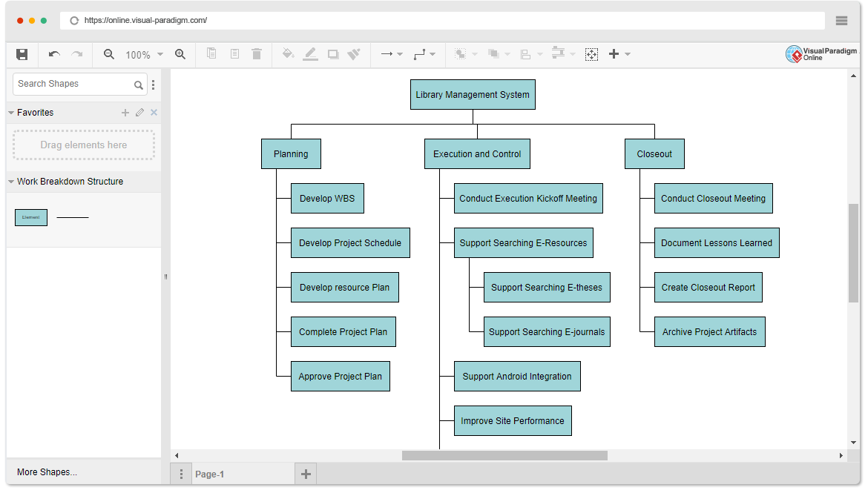Screen dimensions: 868x493
Task: Open the browser hamburger menu
Action: click(841, 21)
